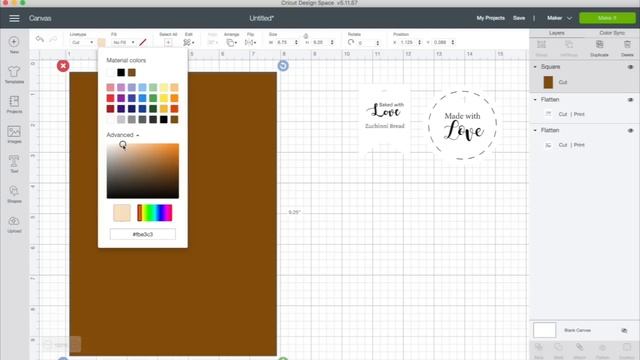Click the width size input field
Viewport: 640px width, 360px height.
coord(283,42)
